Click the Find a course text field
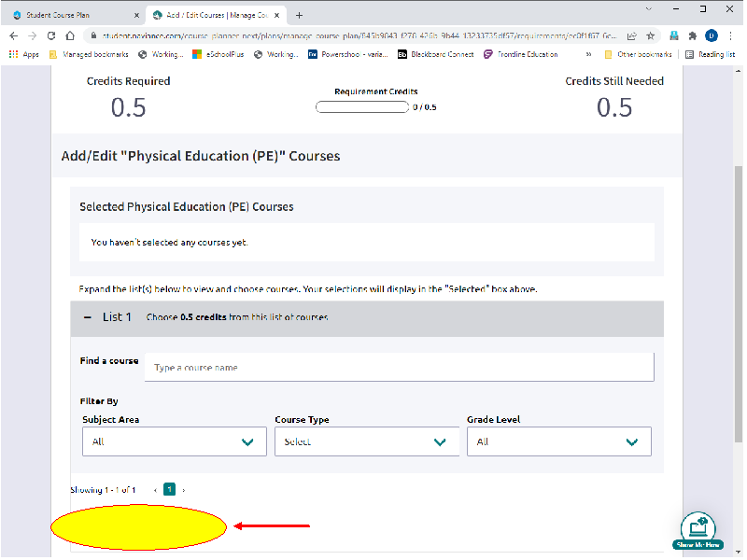 click(x=400, y=367)
